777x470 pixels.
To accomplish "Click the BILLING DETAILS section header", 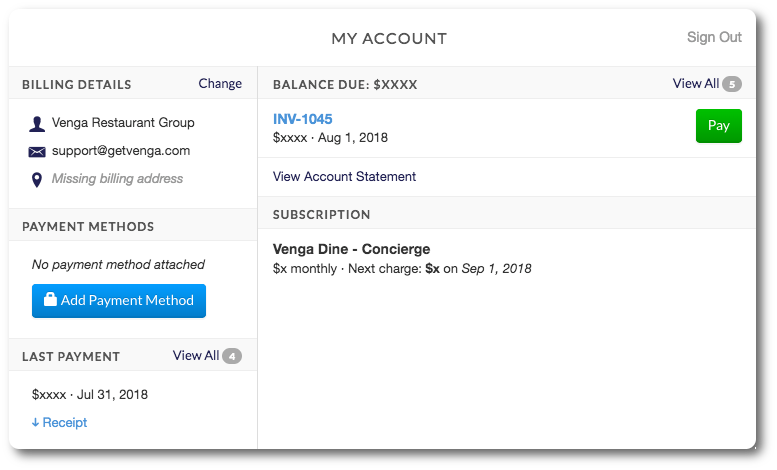I will (77, 84).
